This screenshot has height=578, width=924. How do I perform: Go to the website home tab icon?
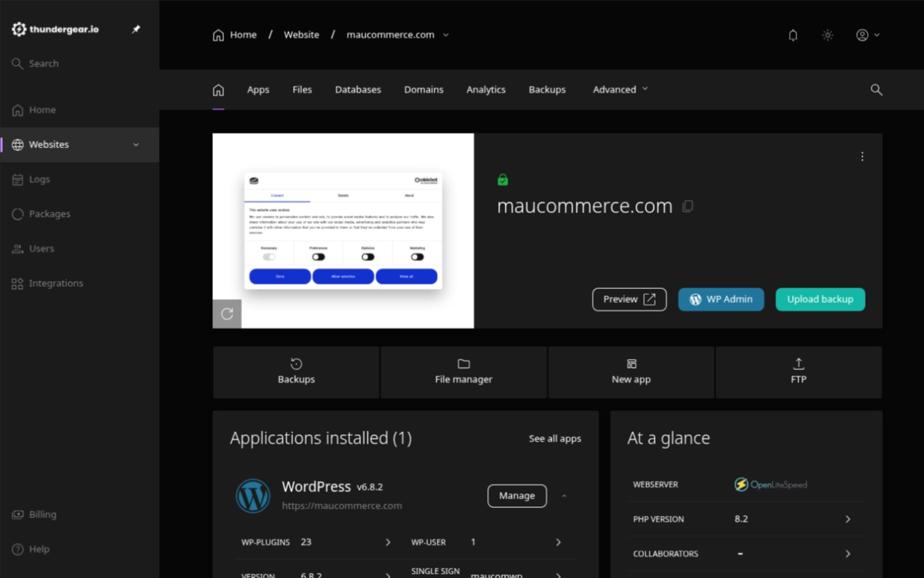click(x=218, y=90)
